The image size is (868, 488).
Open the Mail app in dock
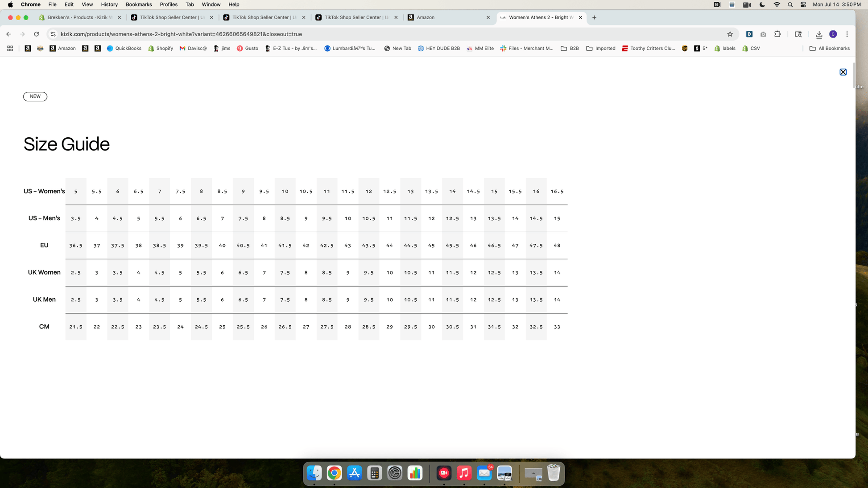coord(484,473)
